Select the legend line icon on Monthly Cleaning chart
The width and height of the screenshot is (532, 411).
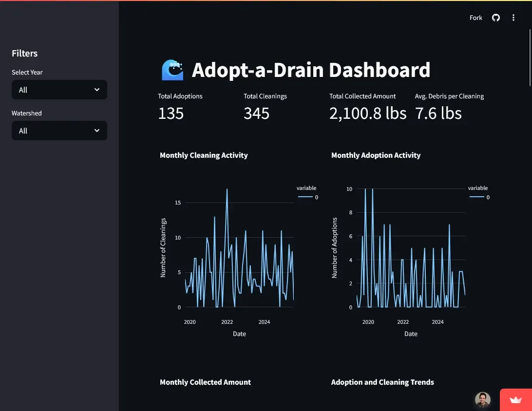coord(305,197)
